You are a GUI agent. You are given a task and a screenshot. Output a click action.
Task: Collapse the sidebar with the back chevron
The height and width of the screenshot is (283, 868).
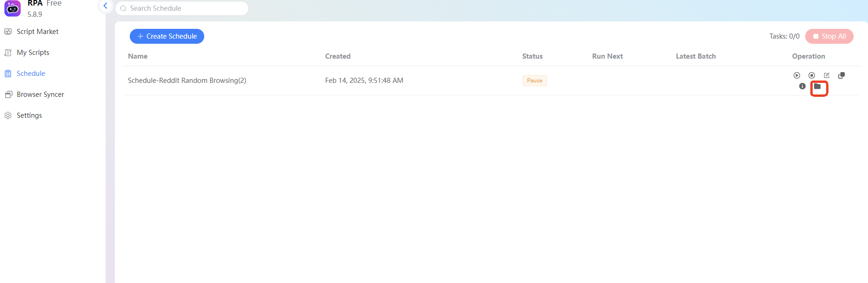pyautogui.click(x=106, y=6)
